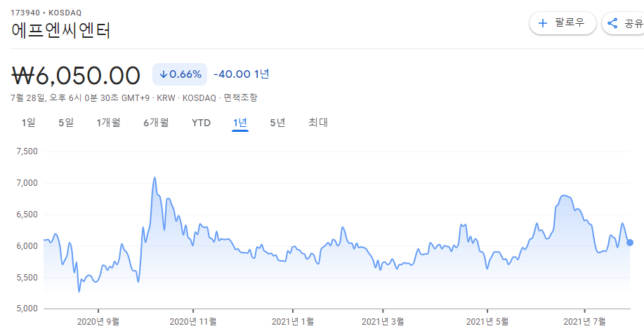The width and height of the screenshot is (644, 331).
Task: Click the 팔로우 button label
Action: [x=570, y=22]
